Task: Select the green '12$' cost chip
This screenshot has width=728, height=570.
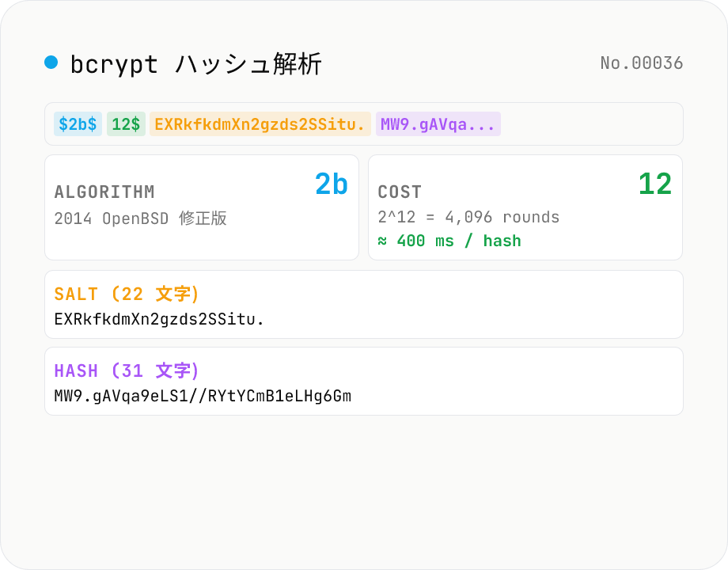Action: click(126, 124)
